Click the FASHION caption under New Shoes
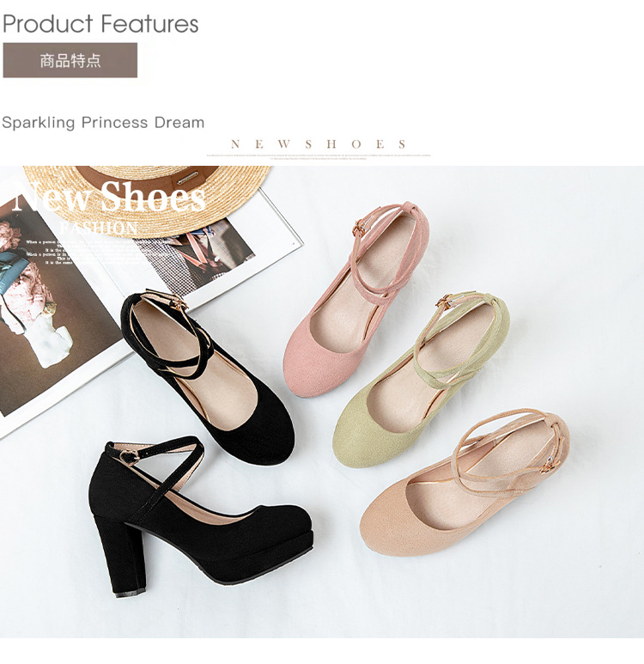 click(99, 228)
